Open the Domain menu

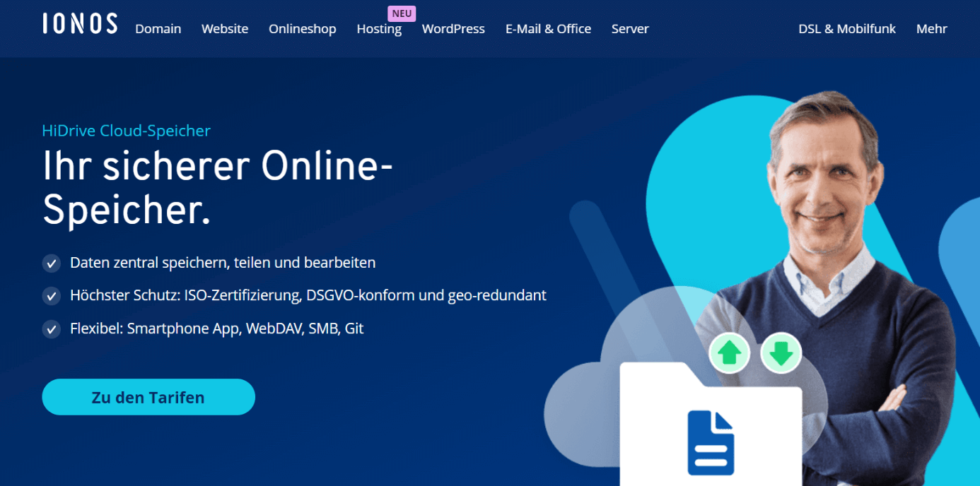[x=158, y=29]
